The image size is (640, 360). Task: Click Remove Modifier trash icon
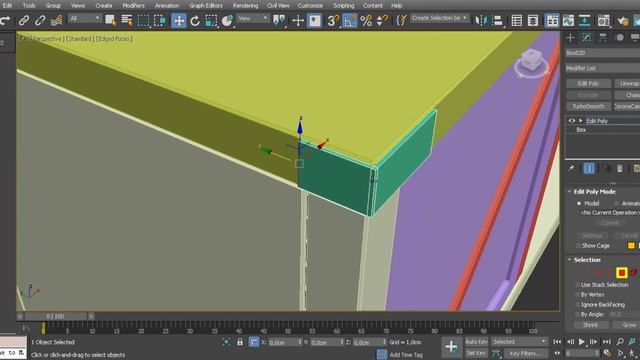pyautogui.click(x=620, y=168)
